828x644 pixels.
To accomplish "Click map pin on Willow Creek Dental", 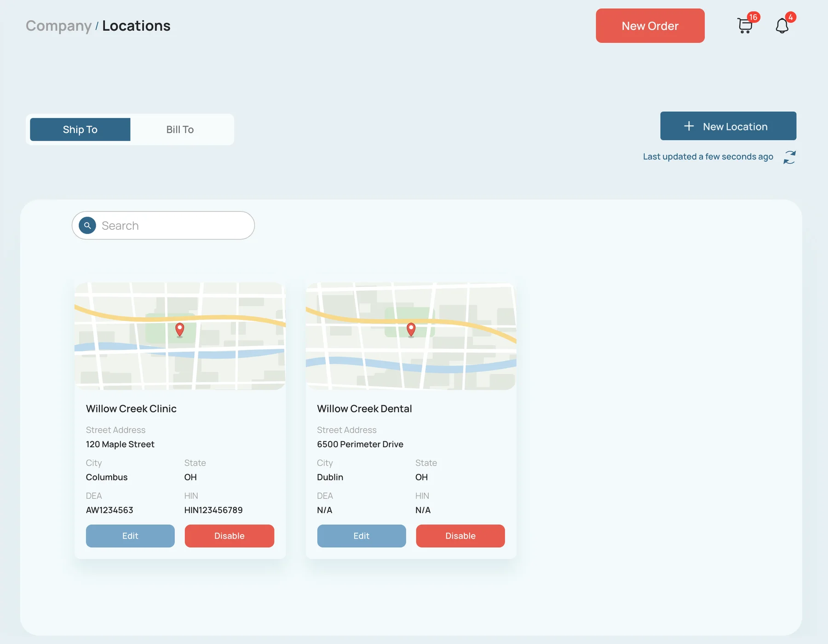I will [411, 330].
